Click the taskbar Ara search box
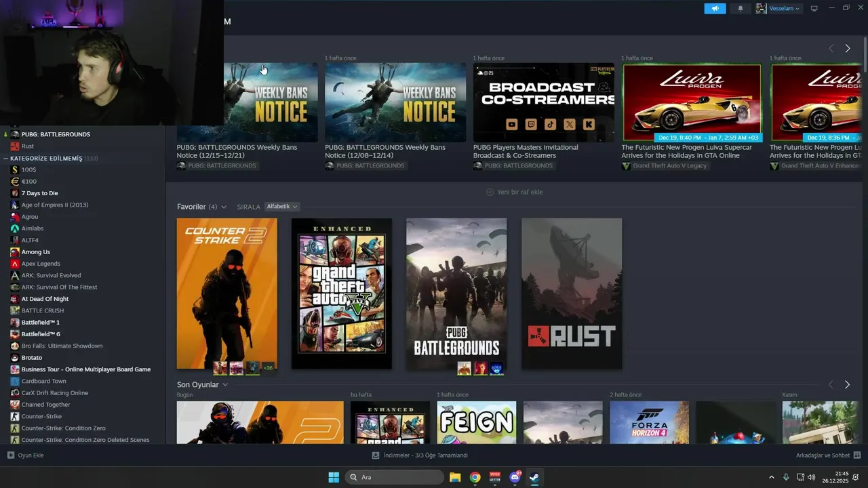The image size is (868, 488). (x=395, y=477)
